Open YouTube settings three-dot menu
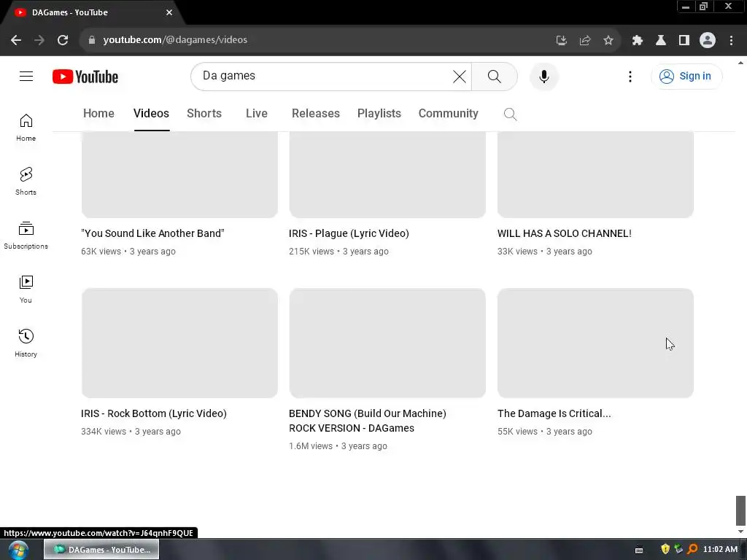Screen dimensions: 747x560 coord(630,76)
